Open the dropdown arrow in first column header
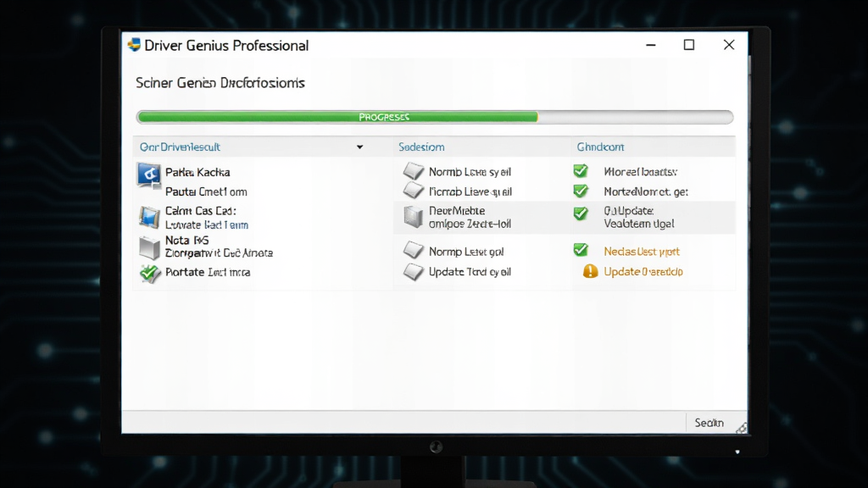The height and width of the screenshot is (488, 868). (x=359, y=147)
